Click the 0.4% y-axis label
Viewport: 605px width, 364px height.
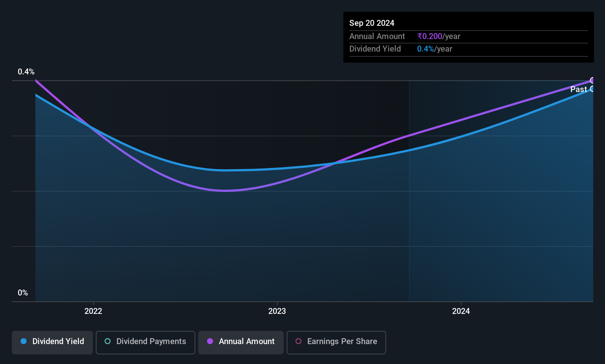26,72
